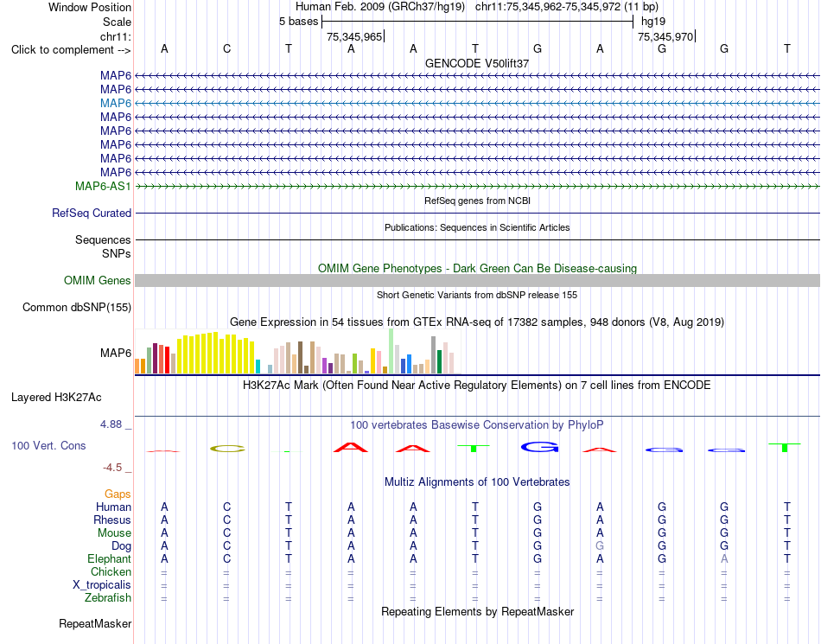The width and height of the screenshot is (821, 644).
Task: Open the MAP6-AS1 gene label
Action: pyautogui.click(x=103, y=187)
